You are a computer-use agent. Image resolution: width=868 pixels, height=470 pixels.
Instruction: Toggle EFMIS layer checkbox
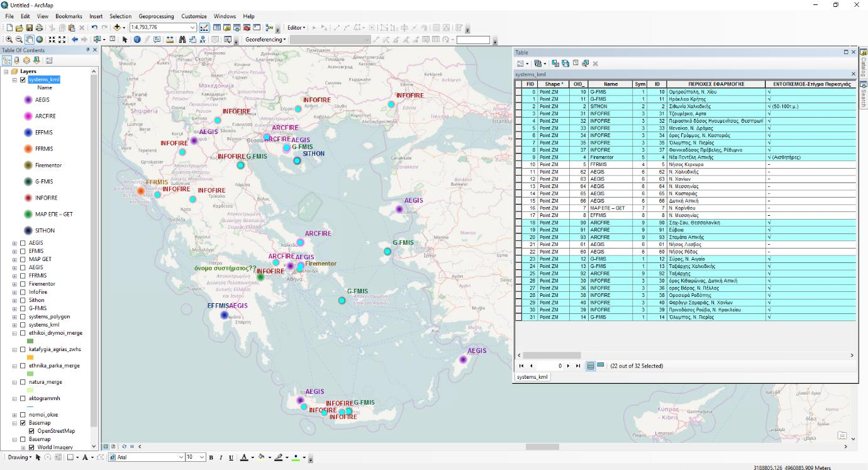23,251
